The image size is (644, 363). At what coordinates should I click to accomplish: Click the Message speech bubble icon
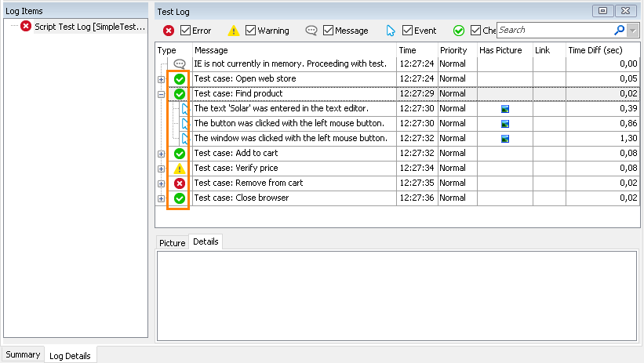coord(311,31)
